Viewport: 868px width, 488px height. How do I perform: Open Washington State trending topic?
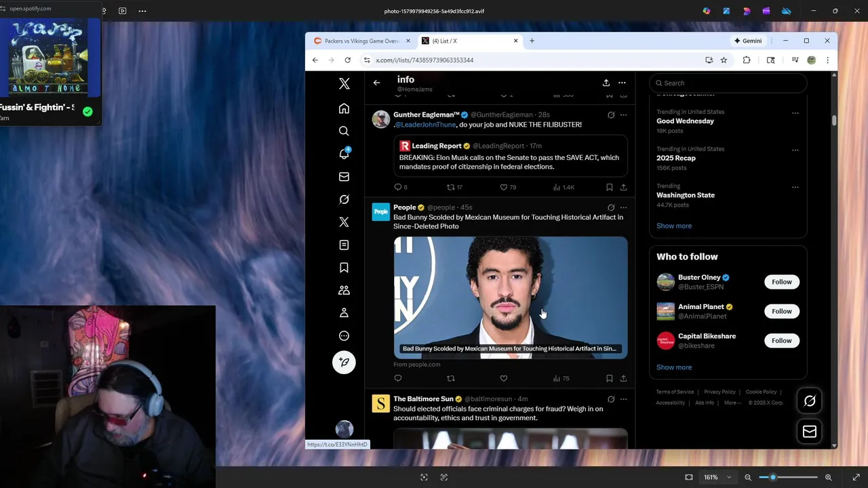(686, 195)
